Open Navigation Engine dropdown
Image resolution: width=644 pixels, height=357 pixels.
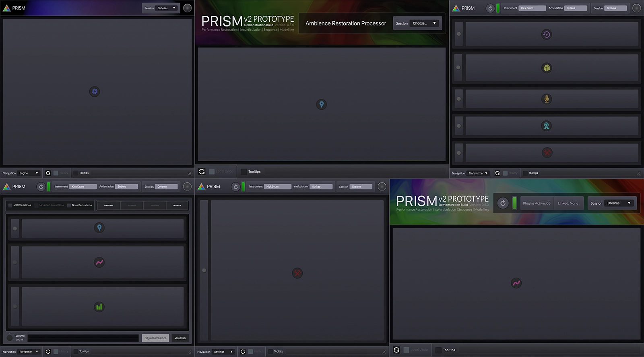pos(29,173)
